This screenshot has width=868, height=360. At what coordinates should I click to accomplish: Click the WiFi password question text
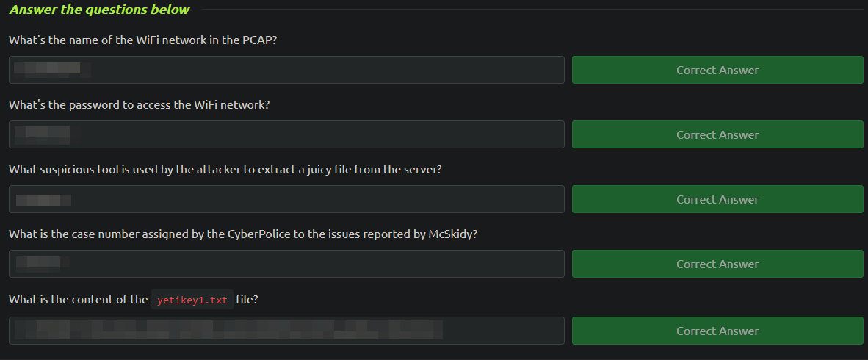[x=139, y=105]
